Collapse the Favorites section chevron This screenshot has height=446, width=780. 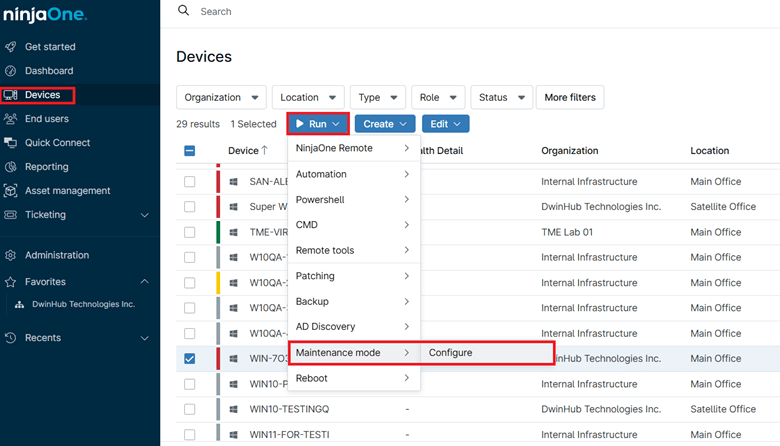pyautogui.click(x=144, y=281)
